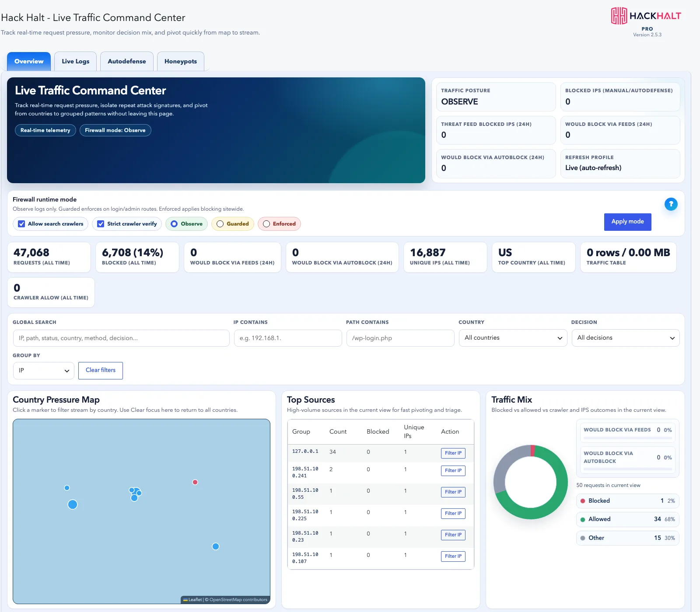Viewport: 700px width, 612px height.
Task: Click the Apply mode button
Action: click(628, 222)
